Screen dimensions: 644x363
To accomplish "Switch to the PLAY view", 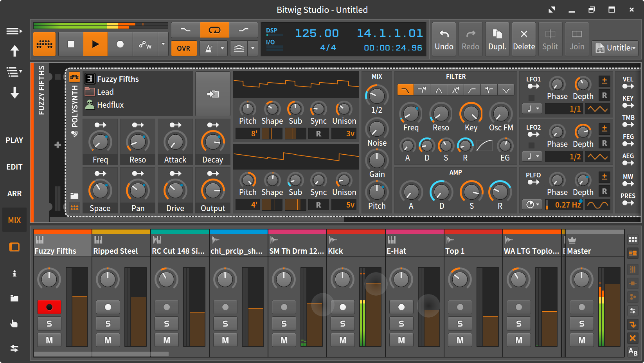I will tap(14, 140).
